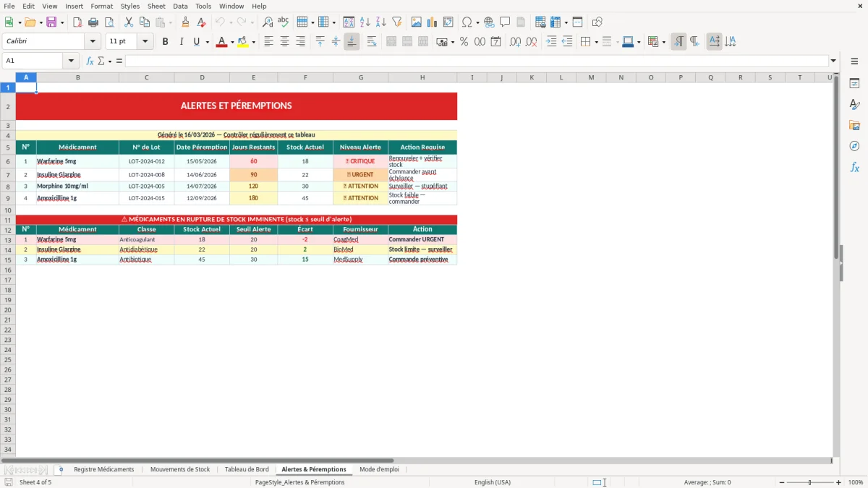
Task: Open background color dropdown arrow
Action: [253, 42]
